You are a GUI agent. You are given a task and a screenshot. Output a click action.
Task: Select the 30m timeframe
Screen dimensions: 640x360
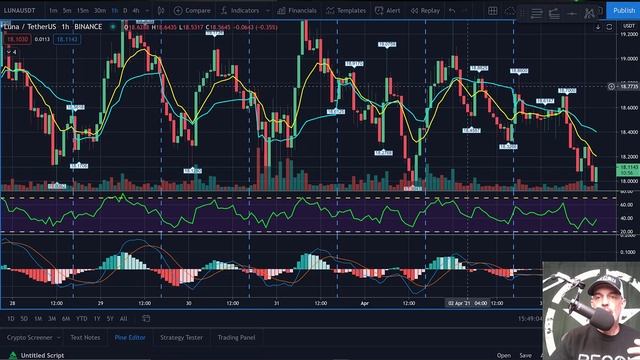[x=100, y=11]
